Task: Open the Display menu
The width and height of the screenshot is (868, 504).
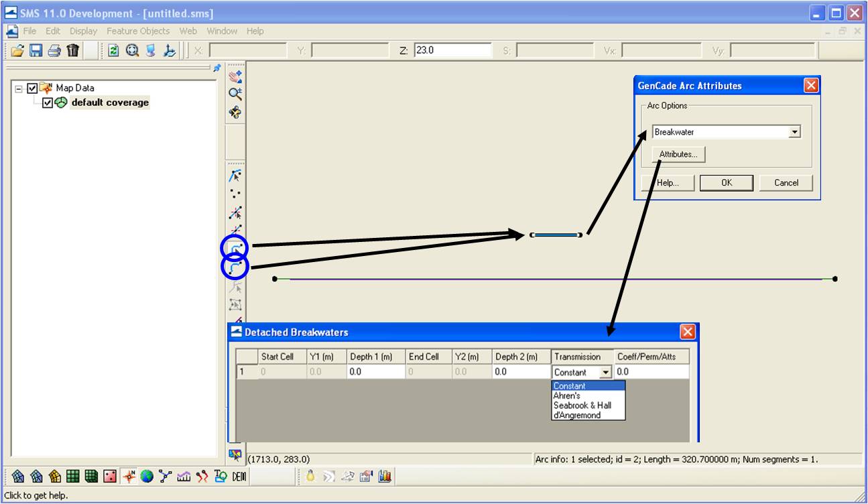Action: coord(84,31)
